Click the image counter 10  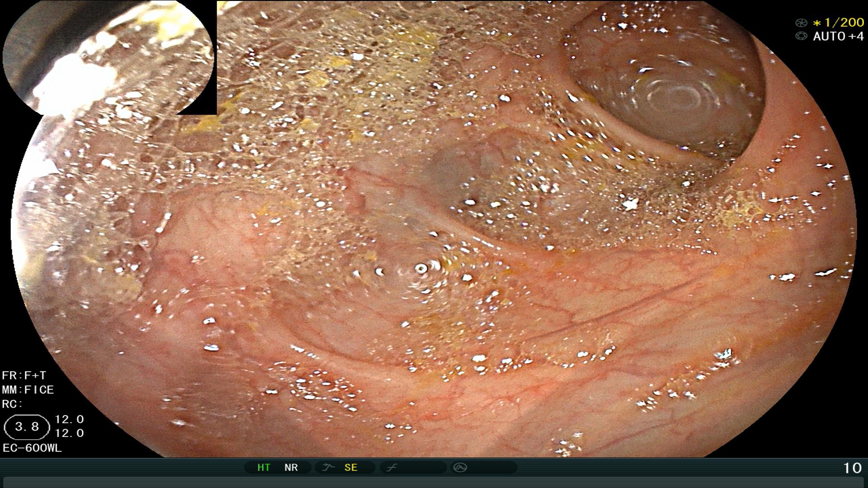coord(853,468)
